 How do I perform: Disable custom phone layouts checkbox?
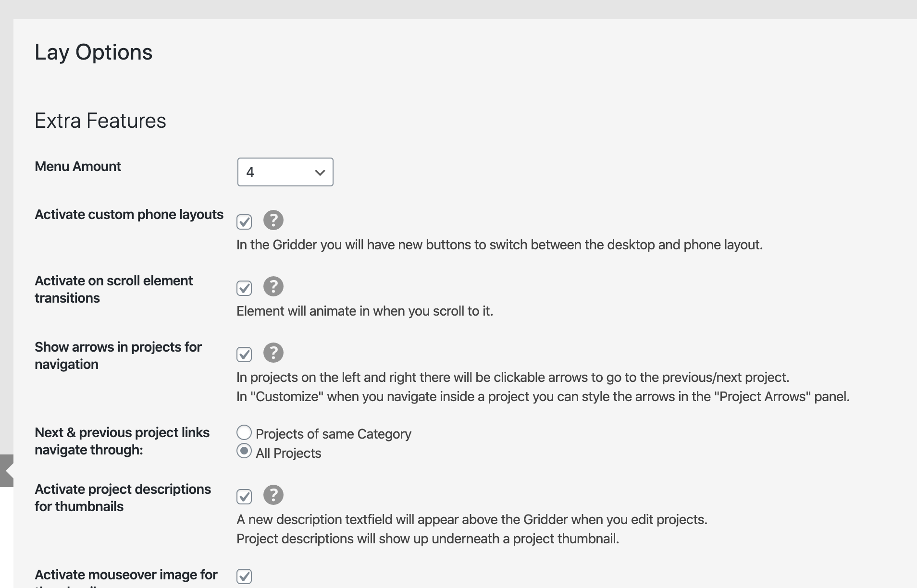click(244, 221)
